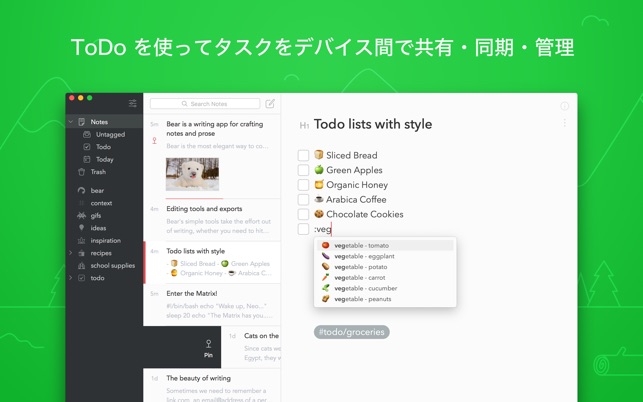The width and height of the screenshot is (643, 402).
Task: Check the Organic Honey todo box
Action: (303, 185)
